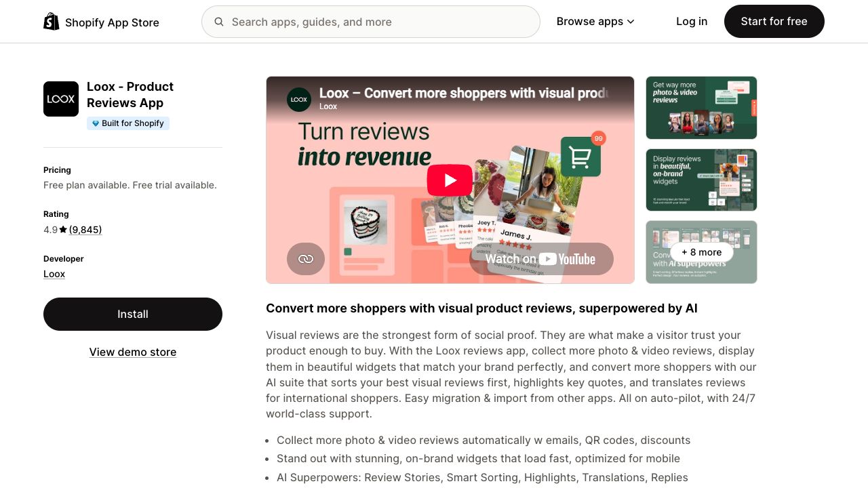Open 'Get way more photo & video reviews' thumbnail
The width and height of the screenshot is (868, 488).
(x=701, y=108)
